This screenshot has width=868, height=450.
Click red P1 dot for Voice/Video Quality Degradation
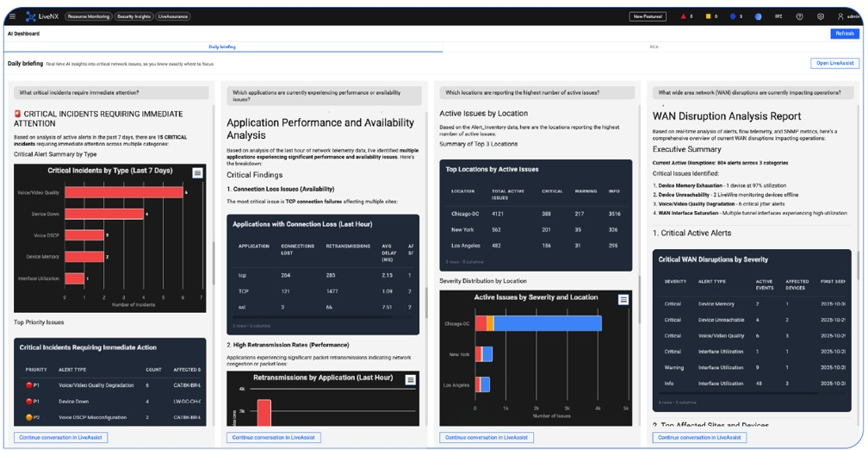coord(29,385)
